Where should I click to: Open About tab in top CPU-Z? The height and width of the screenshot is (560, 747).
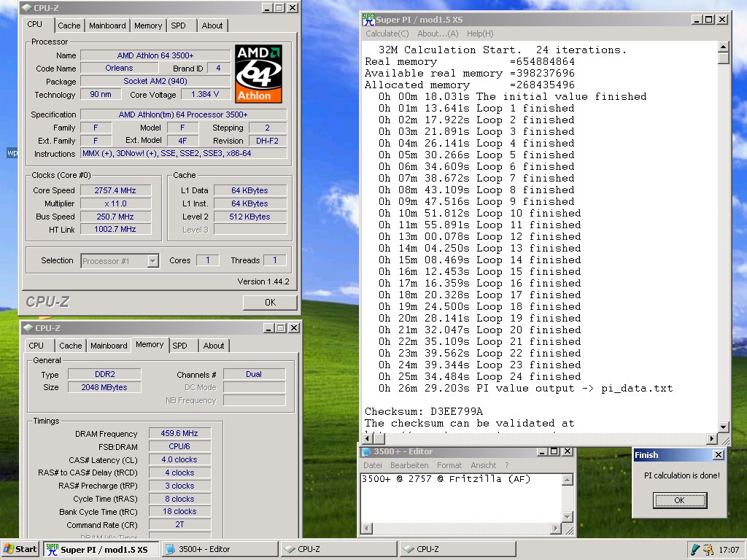click(212, 26)
